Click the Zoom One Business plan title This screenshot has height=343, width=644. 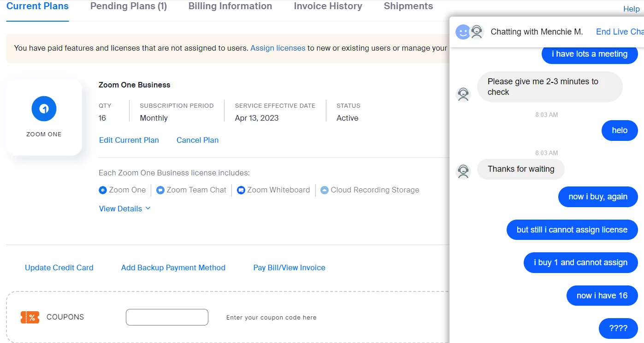(x=135, y=85)
